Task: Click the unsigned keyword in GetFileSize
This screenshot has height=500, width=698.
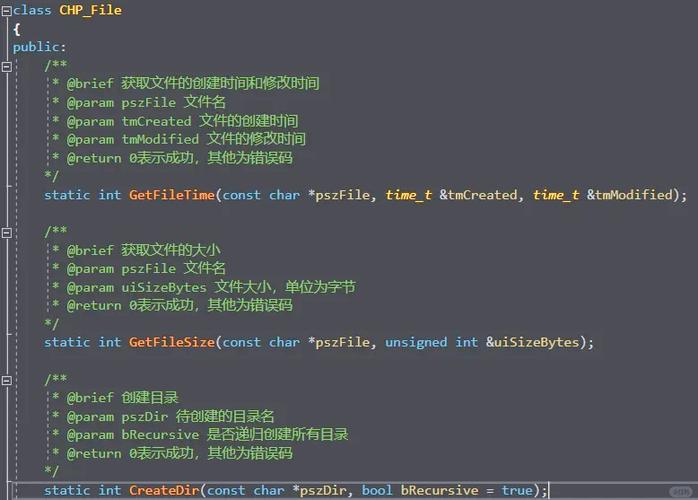Action: click(x=416, y=342)
